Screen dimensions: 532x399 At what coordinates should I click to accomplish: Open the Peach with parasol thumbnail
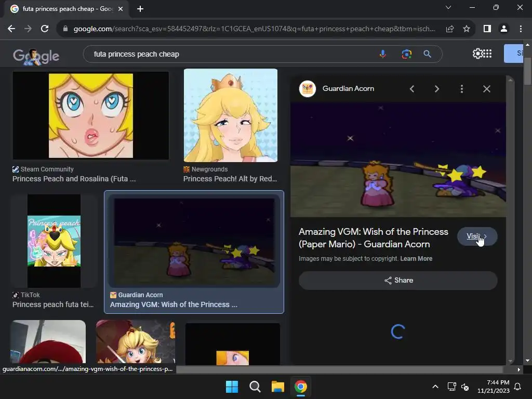click(x=136, y=342)
